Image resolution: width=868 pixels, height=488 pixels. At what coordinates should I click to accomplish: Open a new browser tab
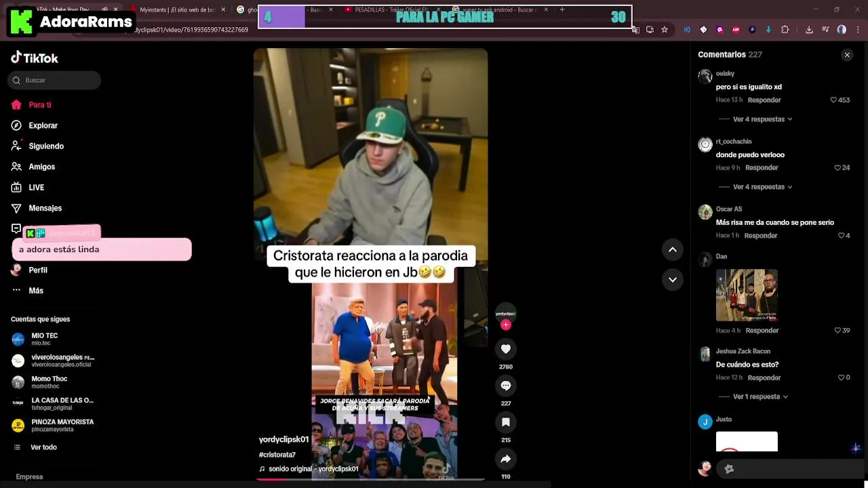coord(562,10)
